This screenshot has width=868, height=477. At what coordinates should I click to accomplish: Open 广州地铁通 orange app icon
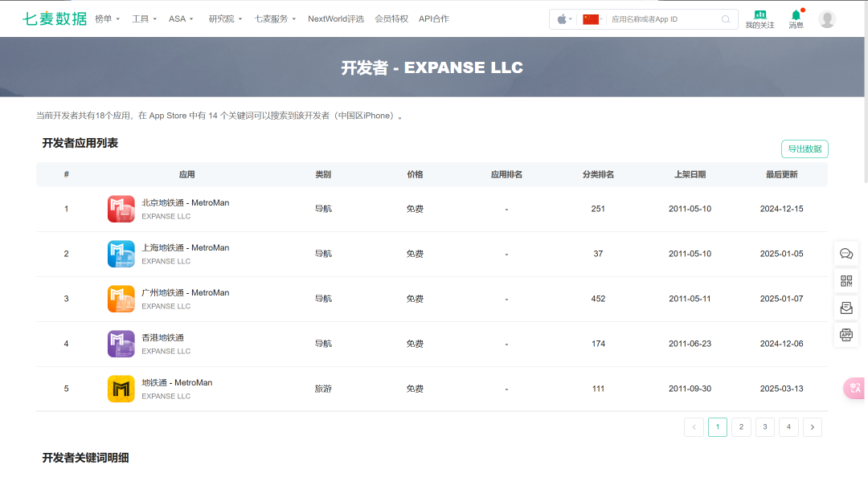click(121, 299)
